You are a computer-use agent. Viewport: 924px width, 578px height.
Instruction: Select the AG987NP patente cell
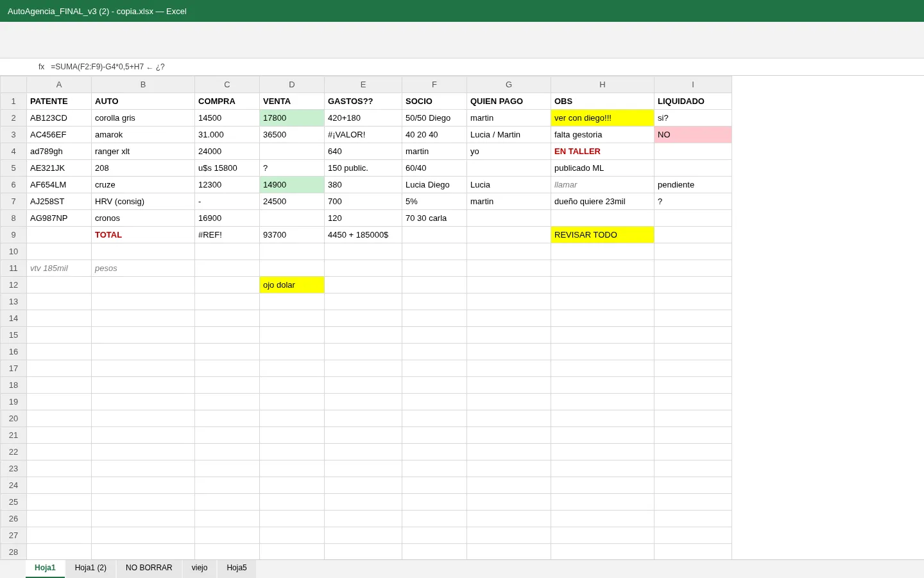59,218
